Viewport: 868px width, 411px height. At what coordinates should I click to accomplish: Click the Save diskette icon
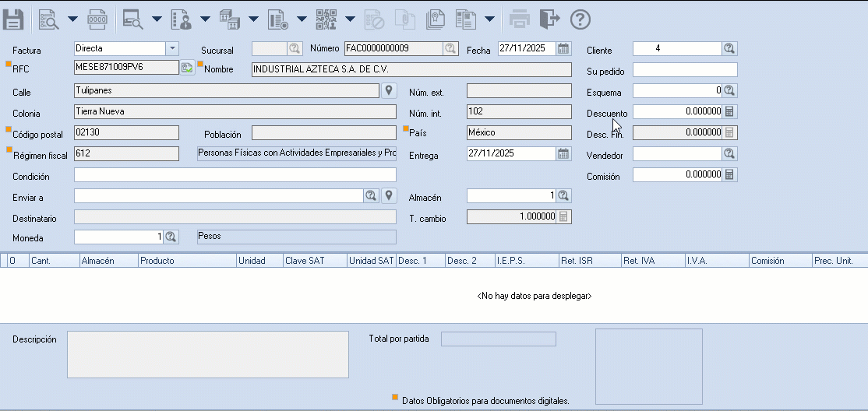coord(13,19)
